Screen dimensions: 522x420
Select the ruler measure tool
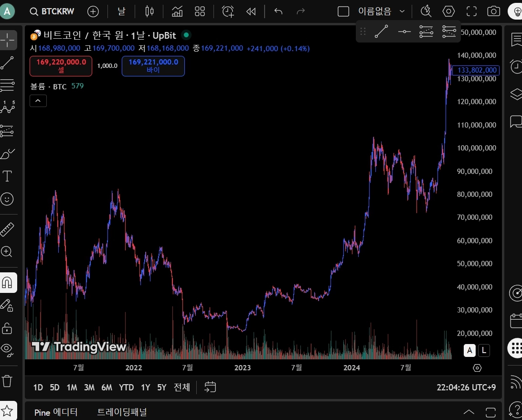click(x=7, y=229)
